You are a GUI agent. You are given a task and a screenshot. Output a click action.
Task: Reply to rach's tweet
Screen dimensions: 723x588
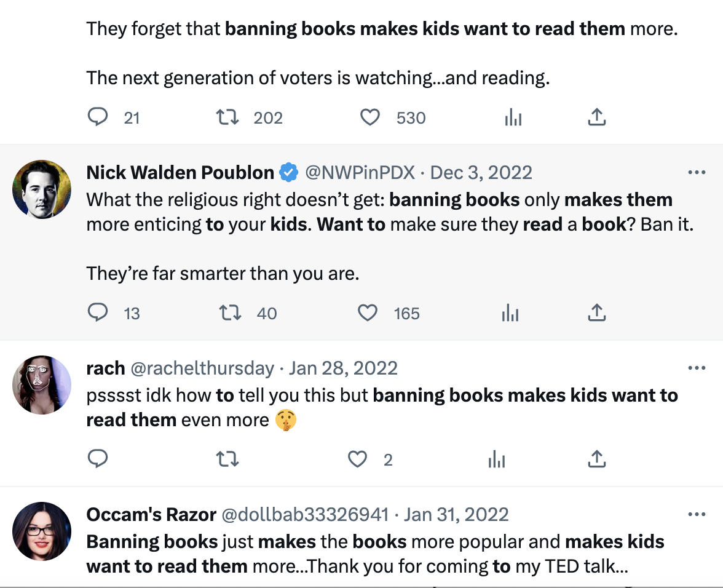(x=98, y=459)
